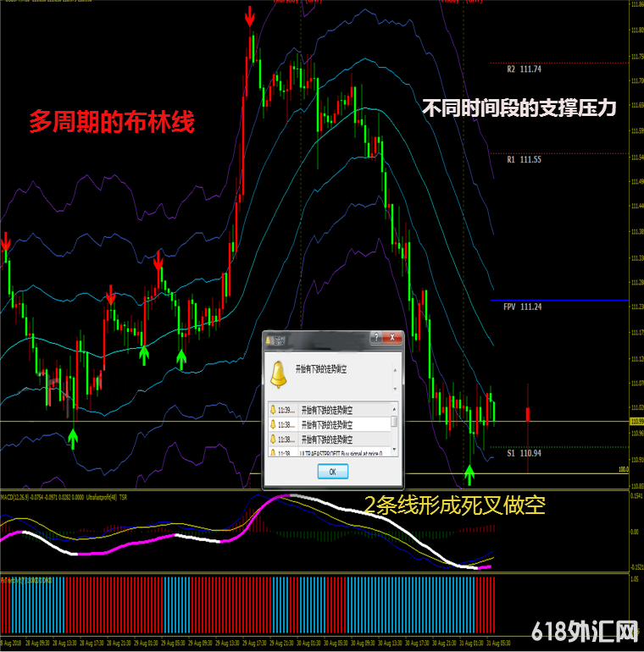Click the red sell arrow at far left edge of chart
This screenshot has height=652, width=644.
pyautogui.click(x=6, y=241)
